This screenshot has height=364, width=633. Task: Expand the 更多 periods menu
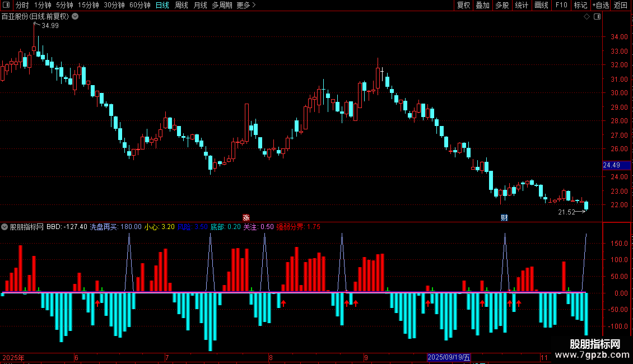point(246,5)
